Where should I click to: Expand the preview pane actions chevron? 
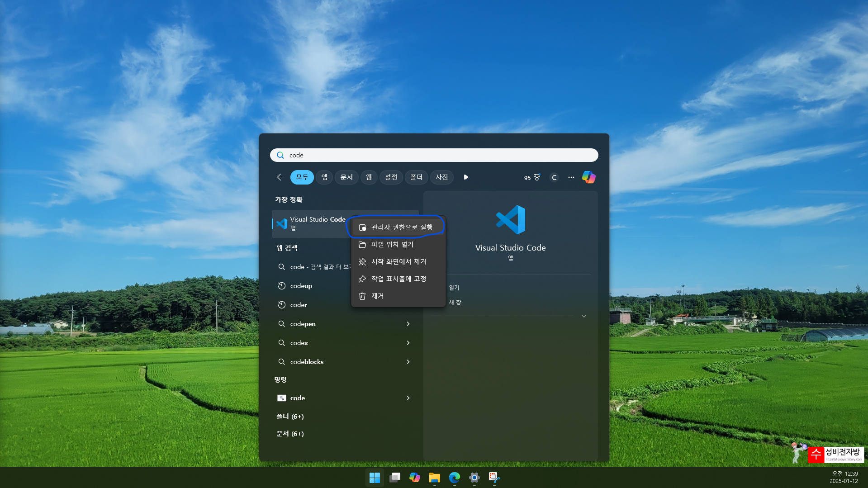584,316
